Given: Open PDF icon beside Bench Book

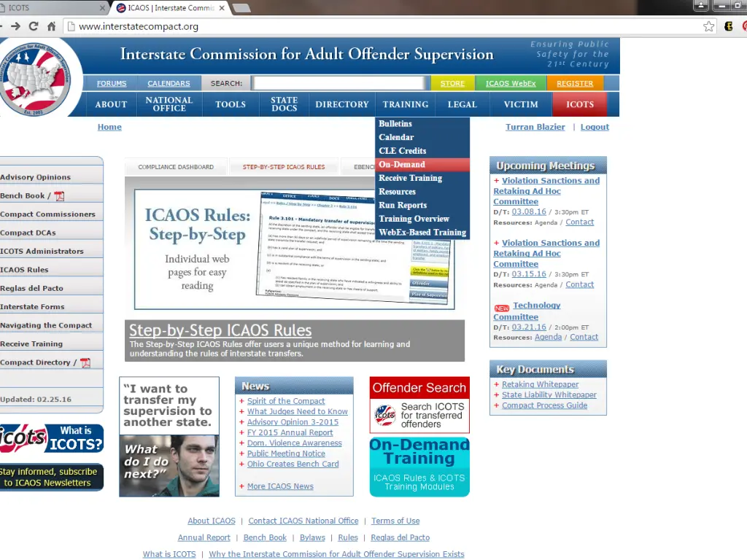Looking at the screenshot, I should [59, 195].
